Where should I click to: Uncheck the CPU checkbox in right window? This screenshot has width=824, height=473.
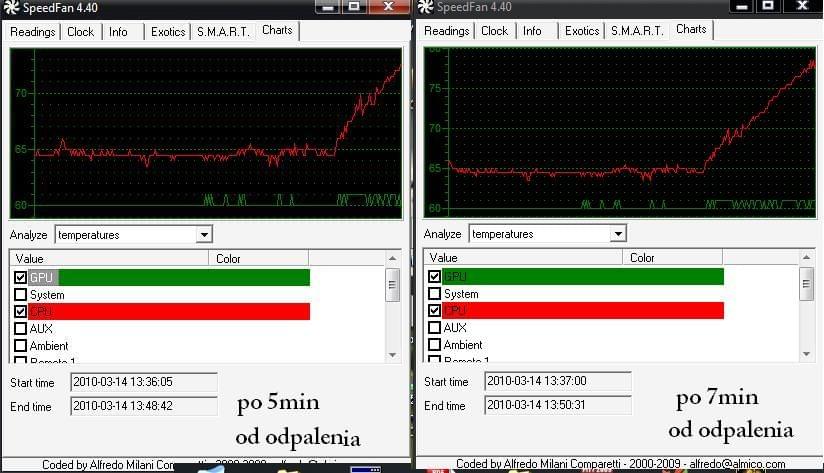[x=435, y=310]
